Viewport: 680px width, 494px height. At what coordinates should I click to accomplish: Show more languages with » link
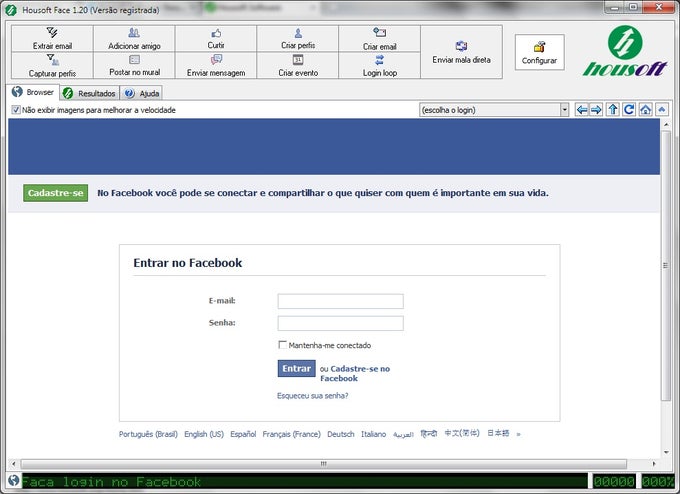click(518, 434)
